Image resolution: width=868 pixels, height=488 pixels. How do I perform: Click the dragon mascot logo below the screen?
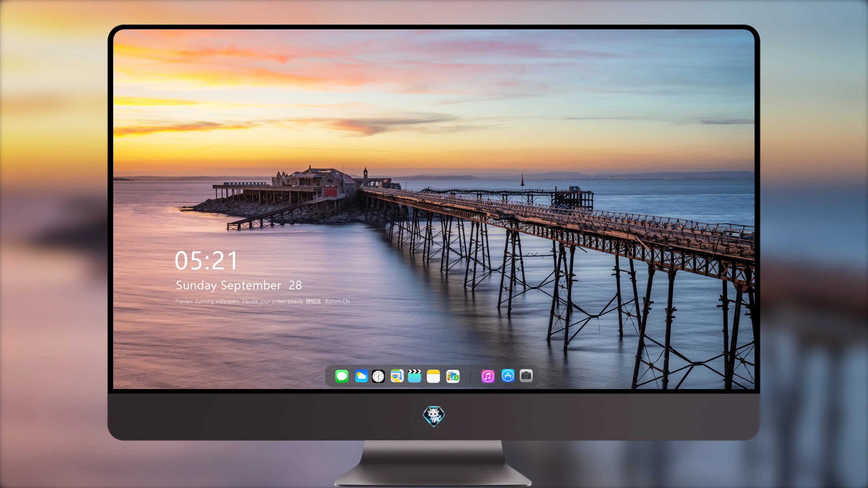434,416
